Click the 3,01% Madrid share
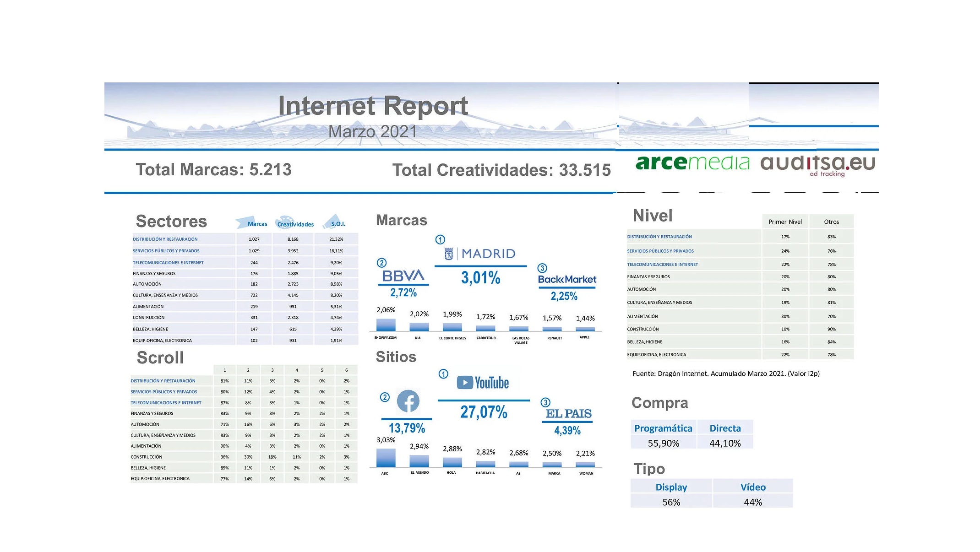Image resolution: width=980 pixels, height=552 pixels. tap(480, 278)
